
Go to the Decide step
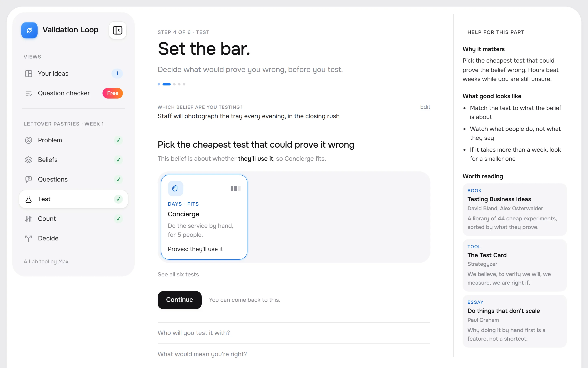[x=73, y=238]
